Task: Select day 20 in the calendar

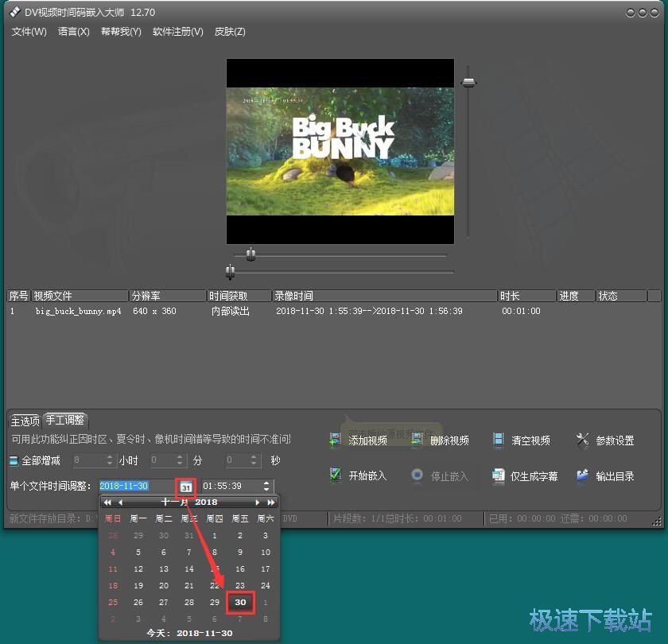Action: [x=164, y=586]
